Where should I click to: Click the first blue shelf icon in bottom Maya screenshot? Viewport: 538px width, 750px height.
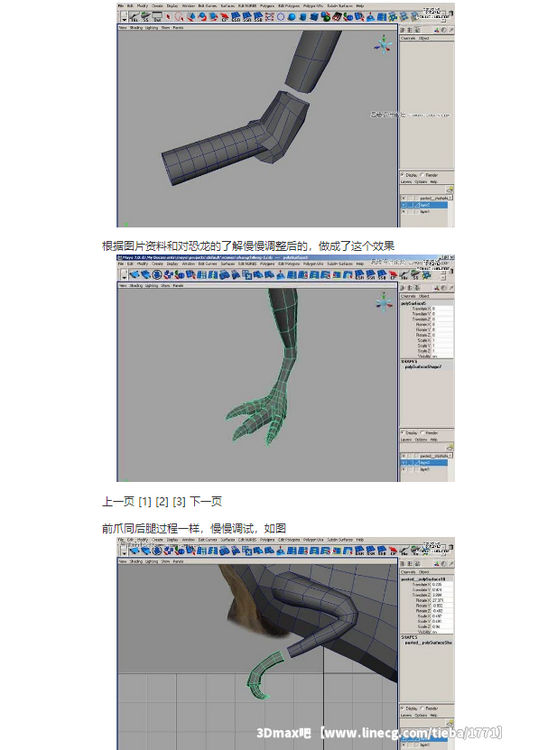tap(135, 551)
